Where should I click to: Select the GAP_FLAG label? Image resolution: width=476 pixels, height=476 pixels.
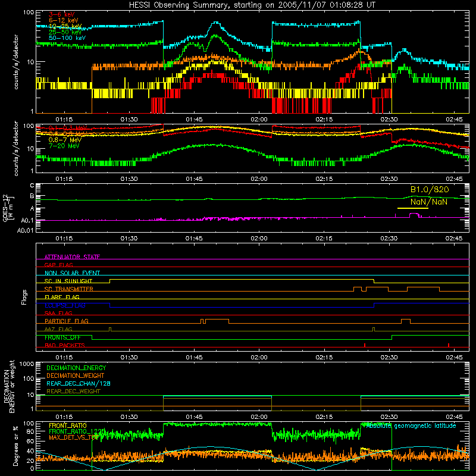pyautogui.click(x=58, y=265)
